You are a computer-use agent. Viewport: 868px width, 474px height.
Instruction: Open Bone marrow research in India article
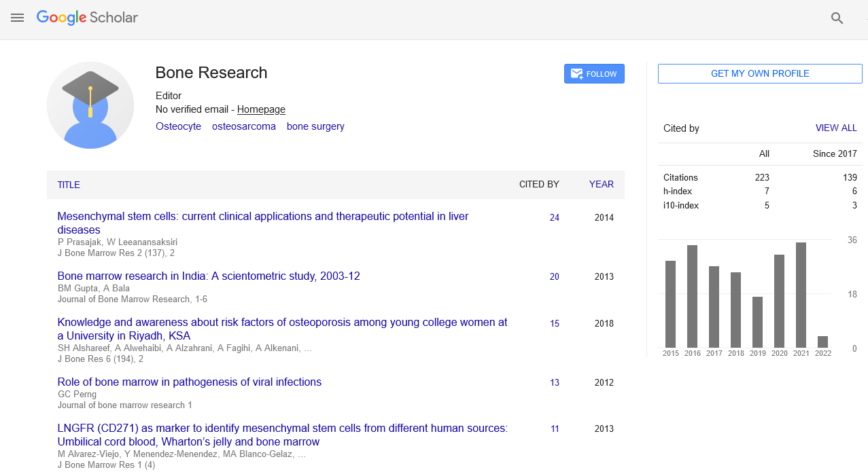pos(209,276)
